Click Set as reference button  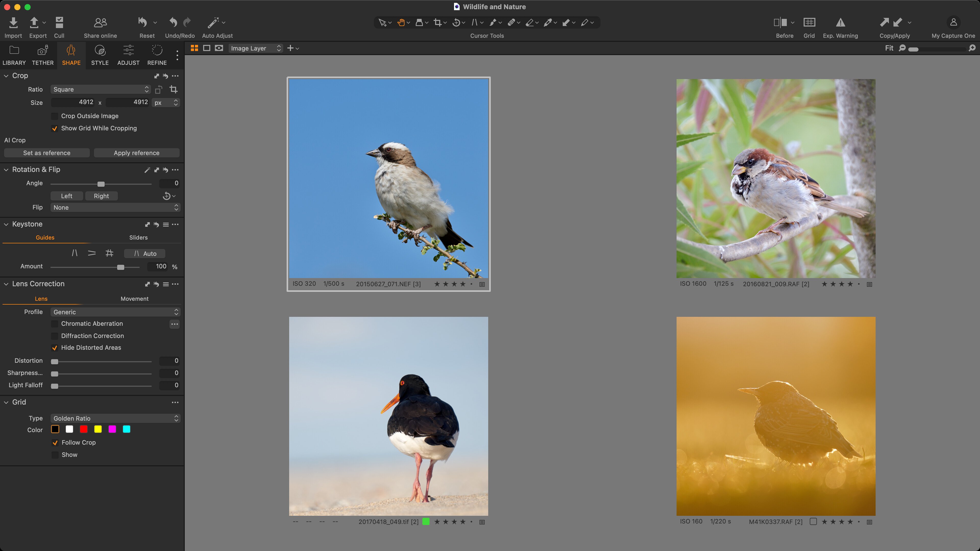coord(47,153)
